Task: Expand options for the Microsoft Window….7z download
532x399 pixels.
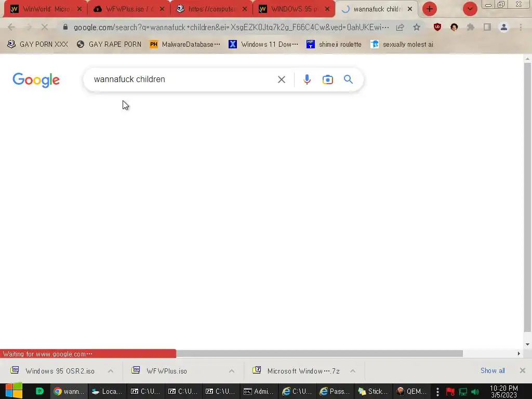Action: [x=353, y=371]
